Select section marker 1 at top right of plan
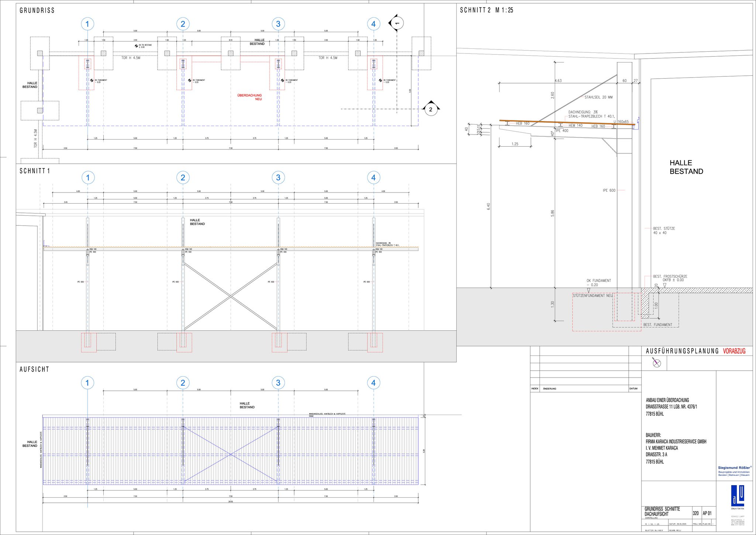756x535 pixels. 397,23
